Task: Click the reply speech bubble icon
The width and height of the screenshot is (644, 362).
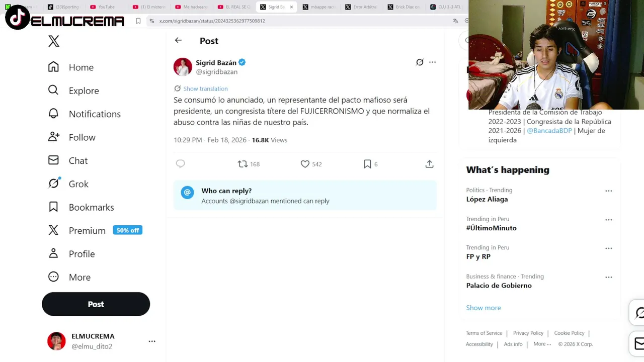Action: [x=181, y=164]
